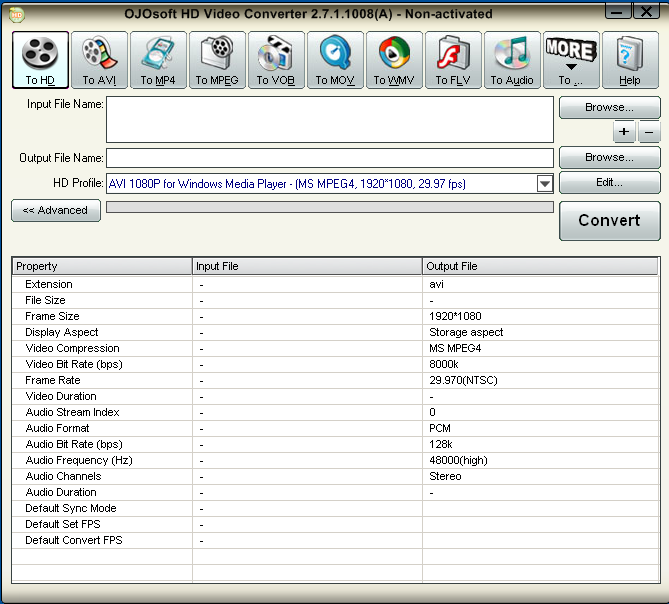Click into the Output File Name field

[x=330, y=158]
